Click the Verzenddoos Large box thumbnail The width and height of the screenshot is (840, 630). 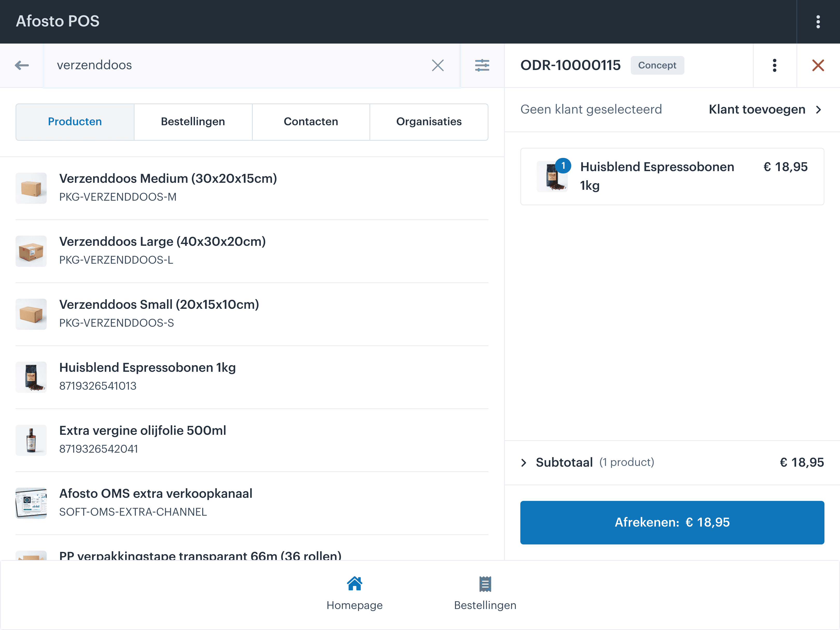(31, 251)
